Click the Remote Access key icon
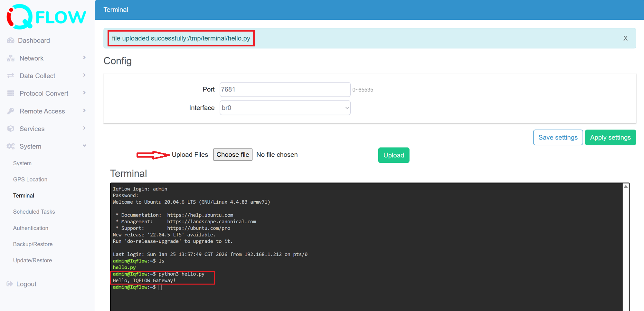Image resolution: width=644 pixels, height=311 pixels. click(x=11, y=111)
